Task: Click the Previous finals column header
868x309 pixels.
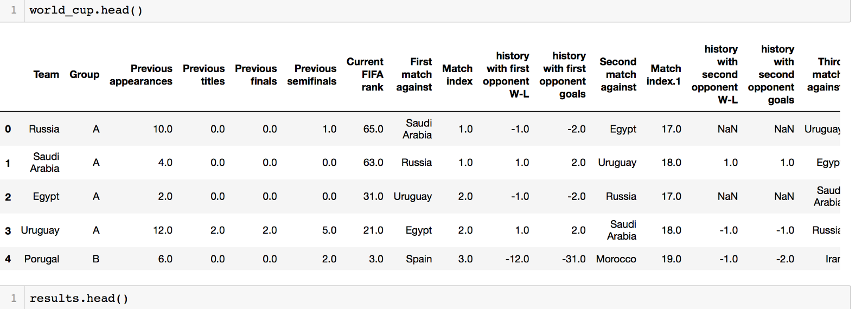Action: pyautogui.click(x=256, y=75)
